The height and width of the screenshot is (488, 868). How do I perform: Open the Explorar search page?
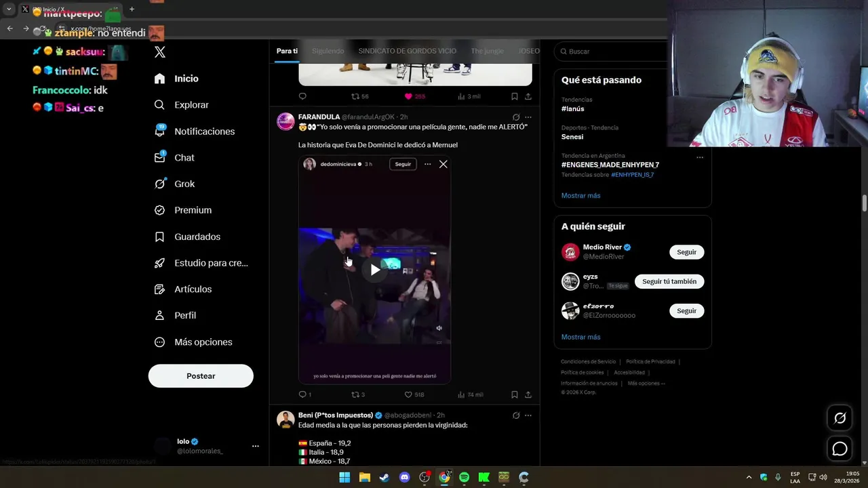[181, 105]
